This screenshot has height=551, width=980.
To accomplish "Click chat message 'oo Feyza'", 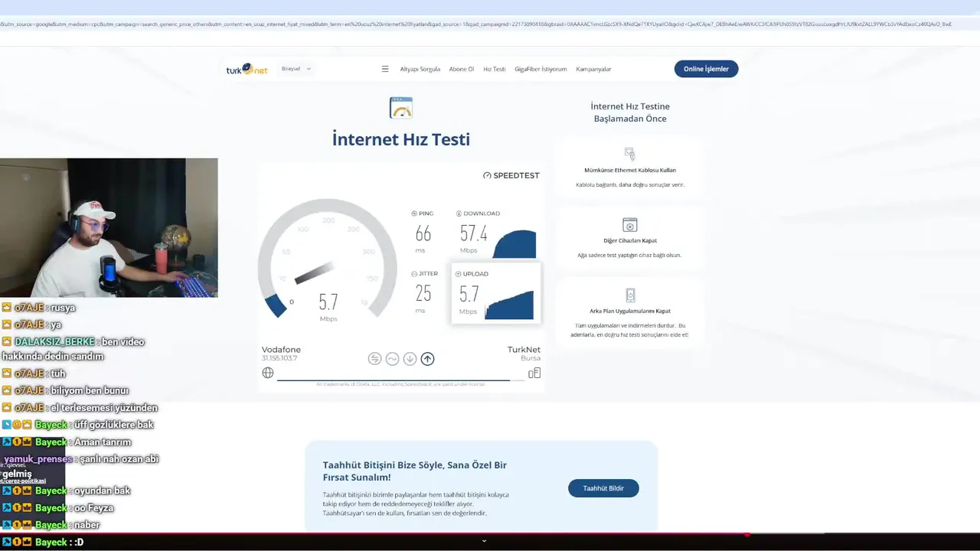I will point(93,508).
